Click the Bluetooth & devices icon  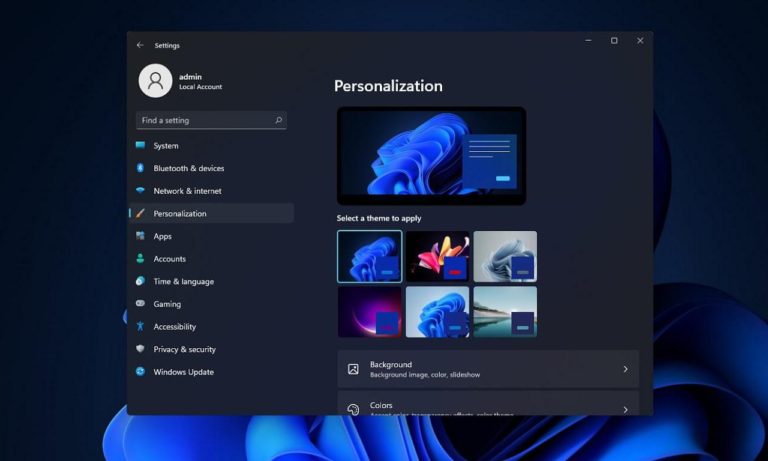(x=140, y=168)
